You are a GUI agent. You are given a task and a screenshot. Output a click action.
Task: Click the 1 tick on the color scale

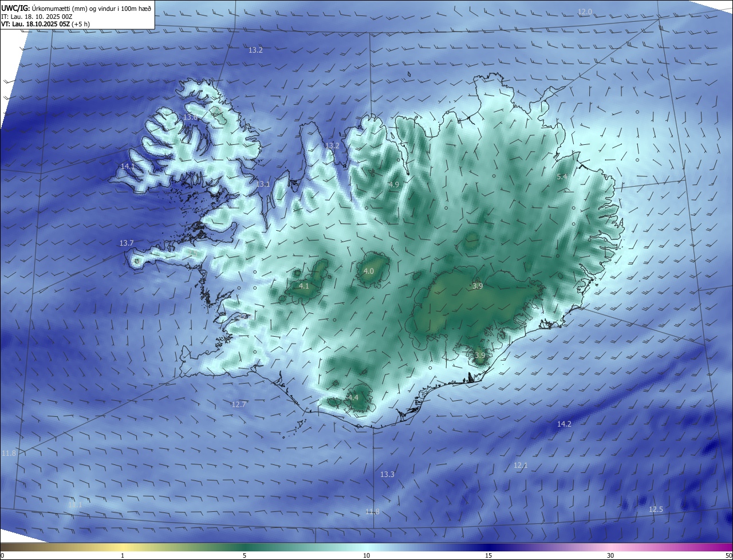pos(123,555)
